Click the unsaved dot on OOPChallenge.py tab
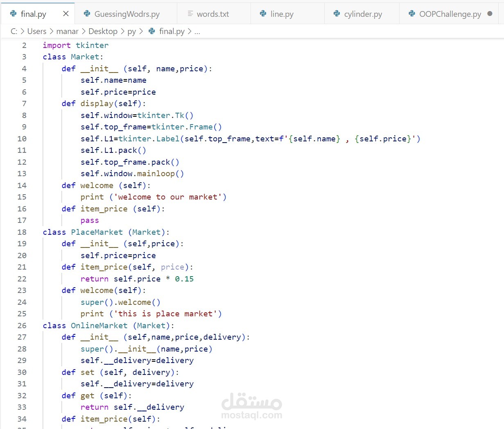The image size is (504, 429). point(490,14)
